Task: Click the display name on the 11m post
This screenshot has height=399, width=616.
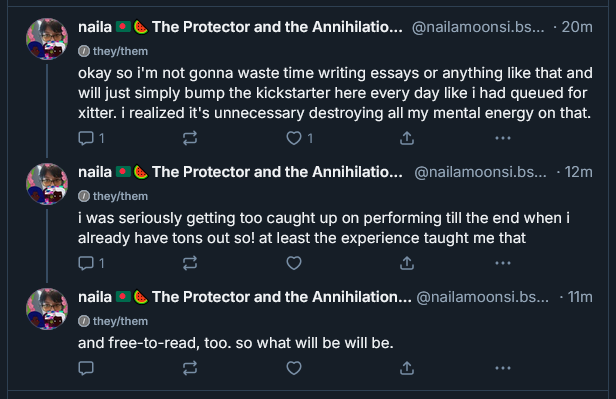Action: (244, 297)
